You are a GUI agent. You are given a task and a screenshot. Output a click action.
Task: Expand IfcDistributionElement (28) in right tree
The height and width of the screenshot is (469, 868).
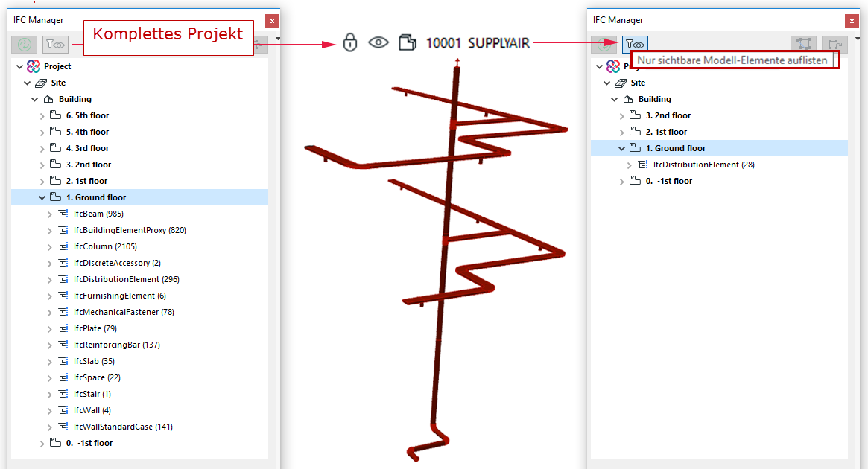click(x=630, y=164)
